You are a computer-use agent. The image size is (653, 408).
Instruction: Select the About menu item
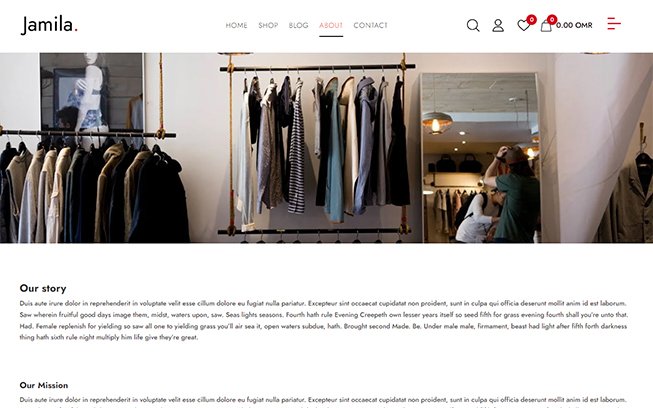point(331,25)
